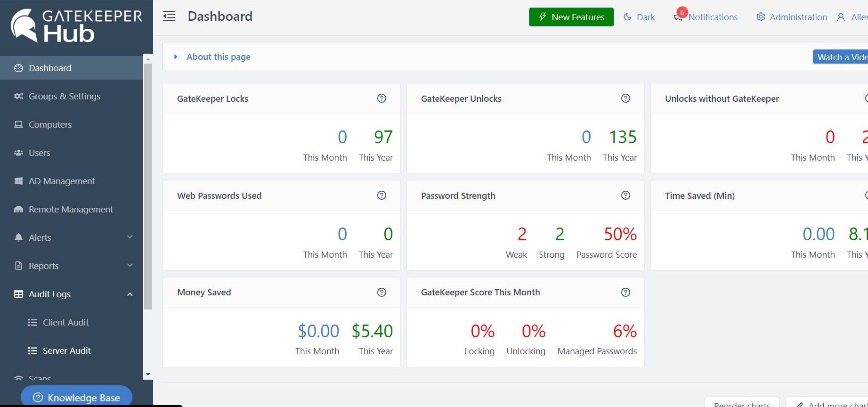Click the New Features button
Screen dimensions: 868x407
[x=571, y=17]
